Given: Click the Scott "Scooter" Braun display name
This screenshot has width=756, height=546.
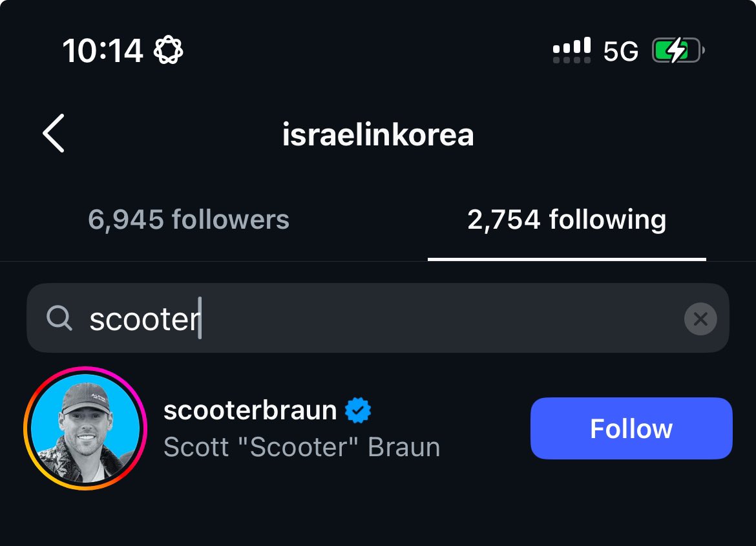Looking at the screenshot, I should click(302, 447).
